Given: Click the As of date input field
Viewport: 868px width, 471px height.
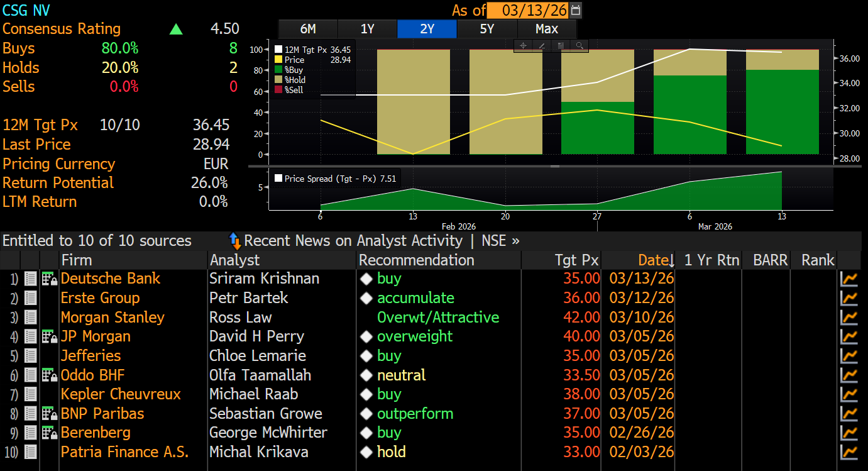Looking at the screenshot, I should 527,10.
